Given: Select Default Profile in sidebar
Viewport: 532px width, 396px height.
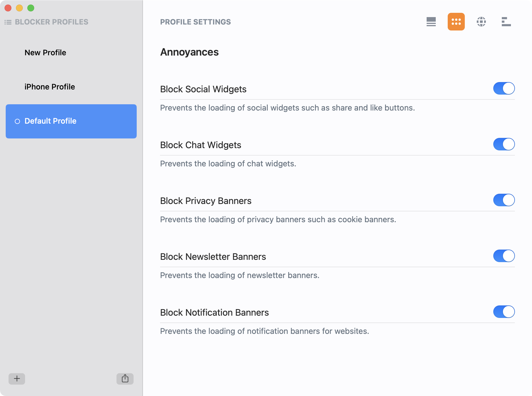Looking at the screenshot, I should pyautogui.click(x=71, y=121).
